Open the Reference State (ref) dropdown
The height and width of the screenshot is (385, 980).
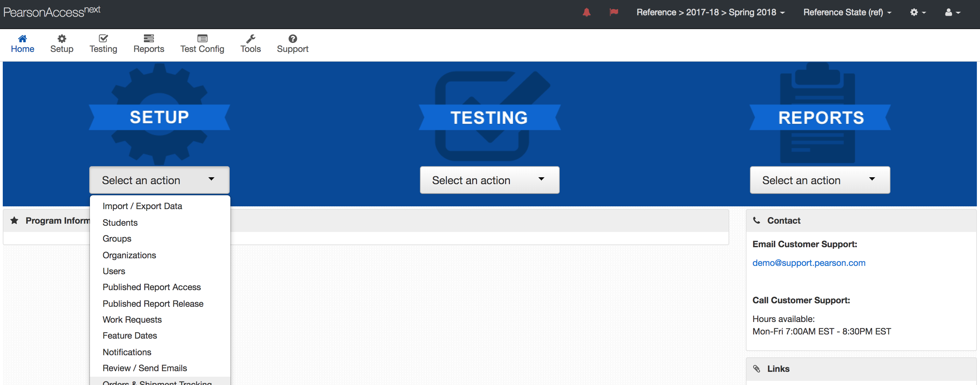tap(847, 12)
